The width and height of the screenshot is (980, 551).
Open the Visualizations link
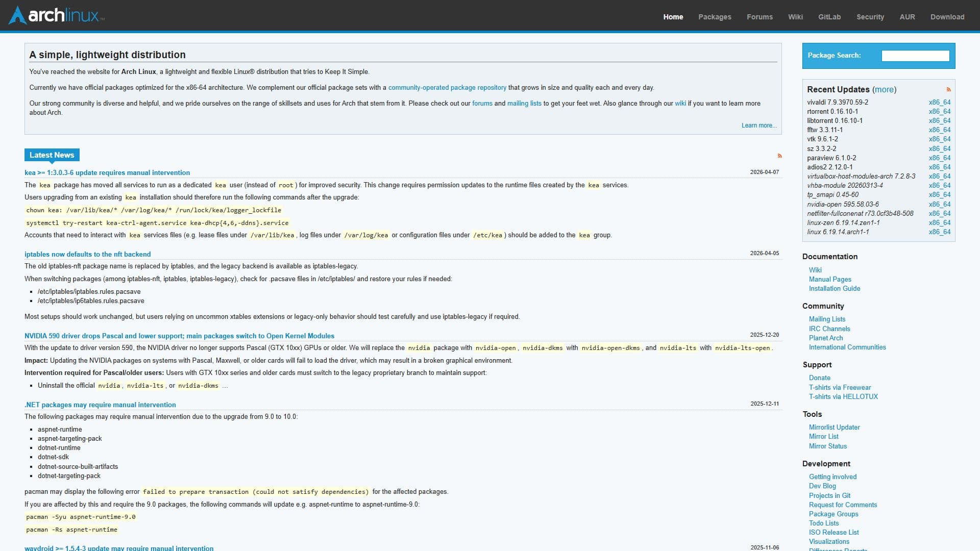tap(829, 542)
